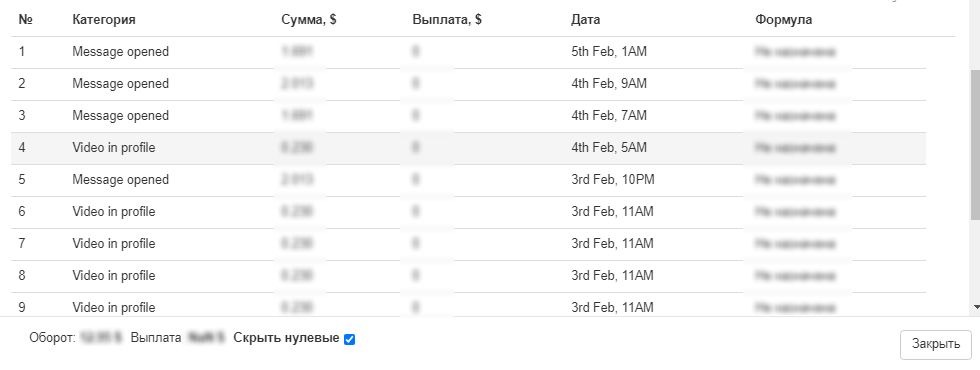Uncheck the Скрыть нулевые checkbox
Screen dimensions: 980x370
click(x=350, y=339)
